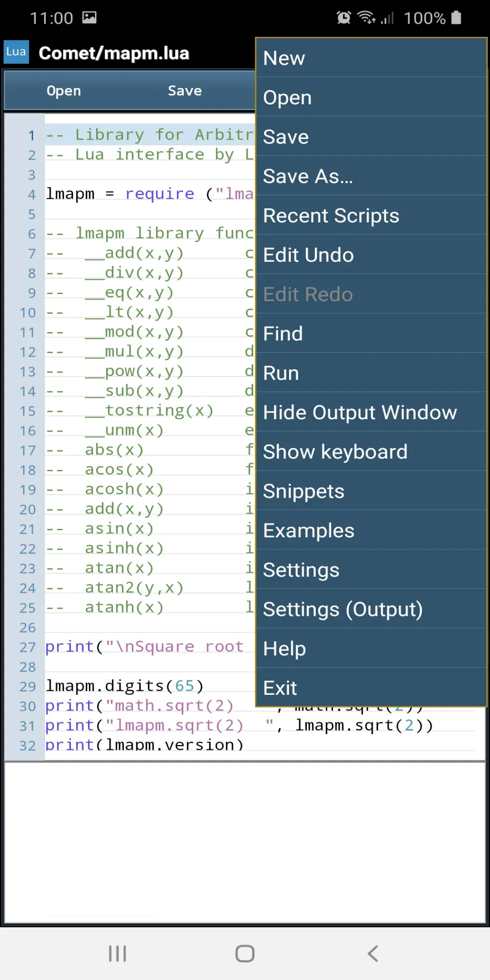Tap the Comet/mapm.lua title
490x980 pixels.
(x=114, y=53)
